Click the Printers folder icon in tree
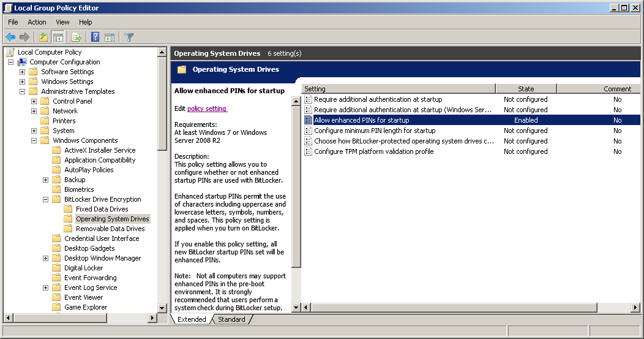Viewport: 644px width, 339px height. pyautogui.click(x=45, y=121)
